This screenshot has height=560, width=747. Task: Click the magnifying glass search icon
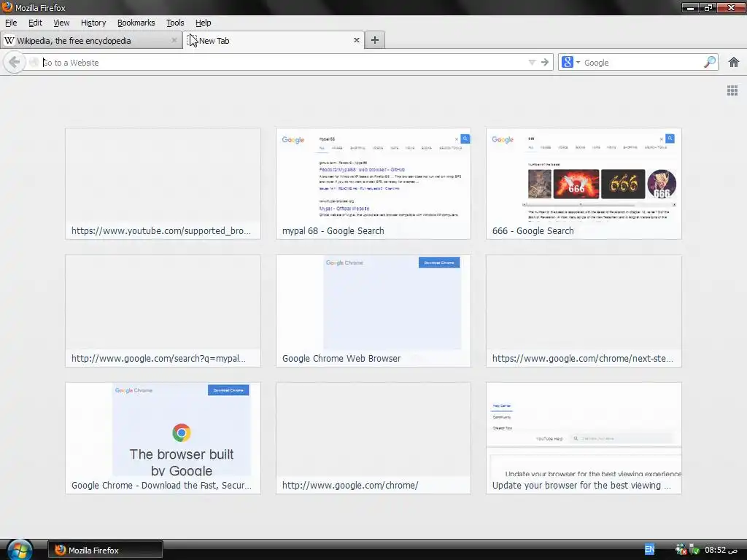click(x=710, y=62)
